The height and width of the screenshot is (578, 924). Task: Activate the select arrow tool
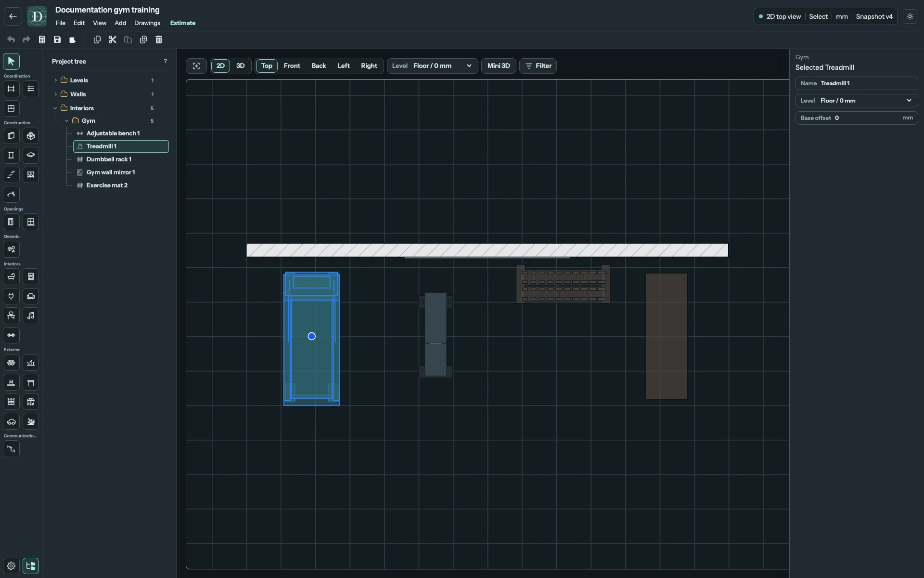11,61
